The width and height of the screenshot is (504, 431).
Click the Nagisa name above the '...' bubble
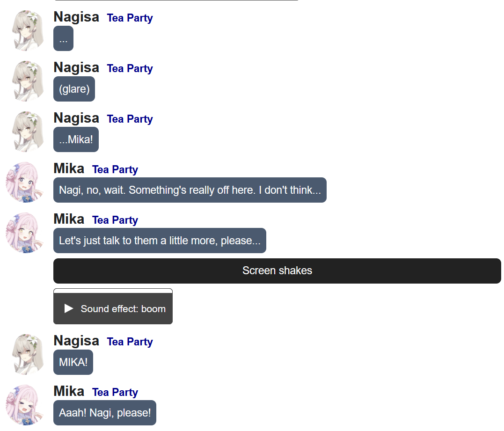tap(76, 17)
